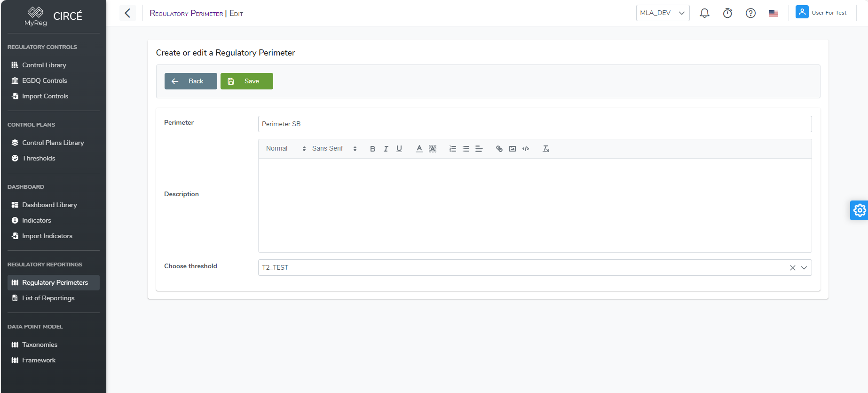
Task: Click the notifications bell icon
Action: [x=704, y=13]
